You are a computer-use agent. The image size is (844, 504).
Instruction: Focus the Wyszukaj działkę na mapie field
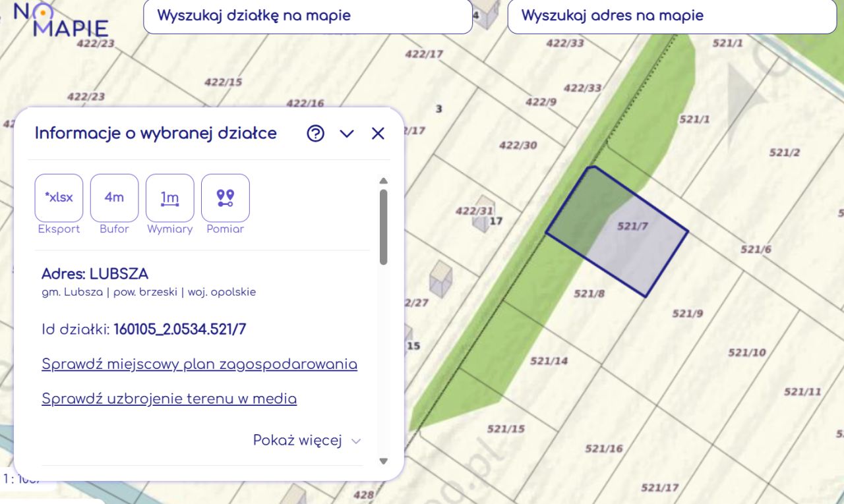(308, 16)
